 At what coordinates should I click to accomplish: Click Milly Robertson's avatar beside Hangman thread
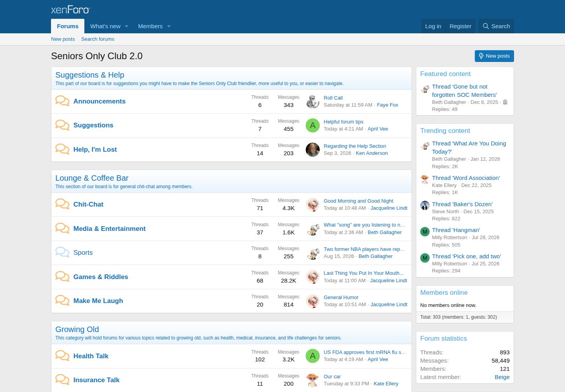(x=425, y=232)
